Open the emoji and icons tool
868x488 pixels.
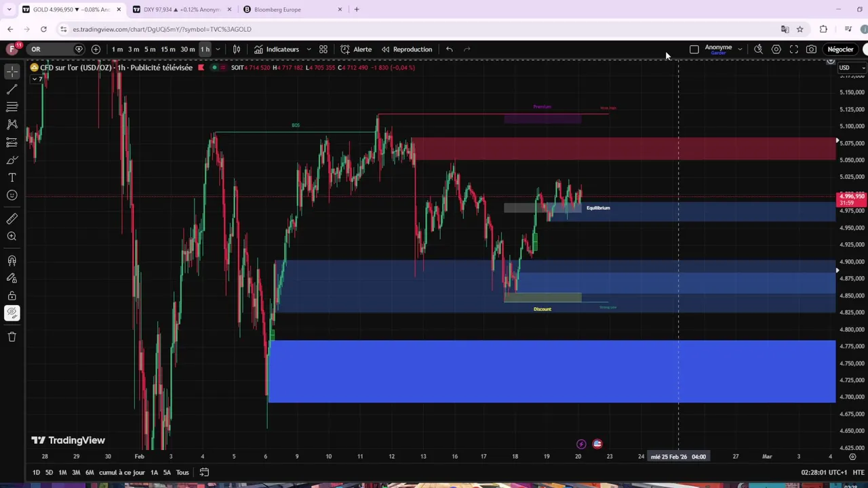pos(12,195)
